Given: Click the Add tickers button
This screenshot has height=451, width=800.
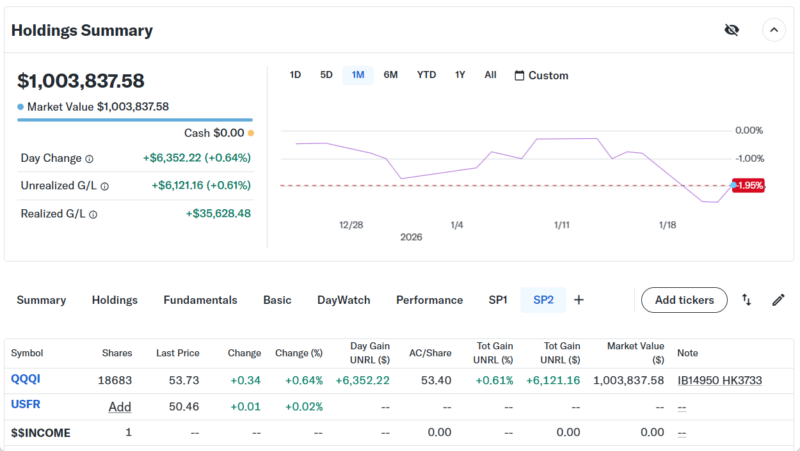Looking at the screenshot, I should (684, 300).
